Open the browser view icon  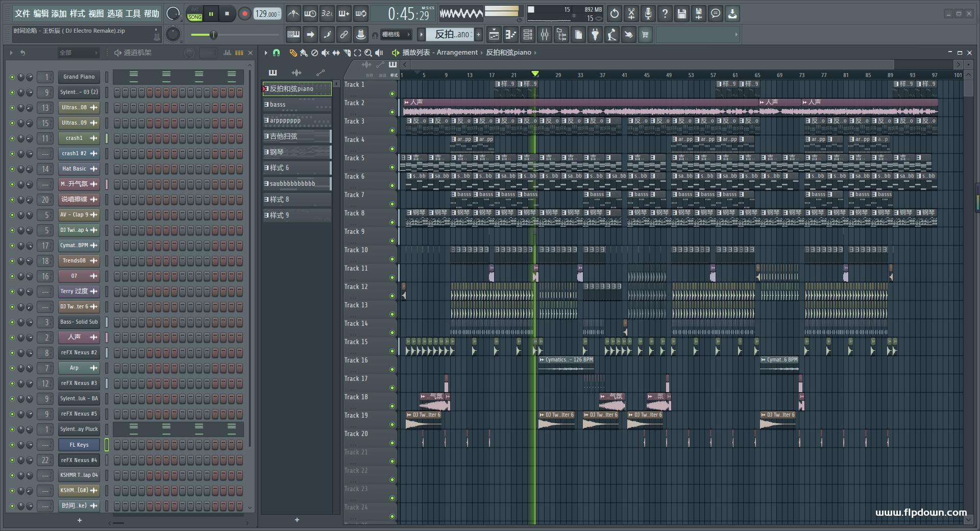point(561,35)
